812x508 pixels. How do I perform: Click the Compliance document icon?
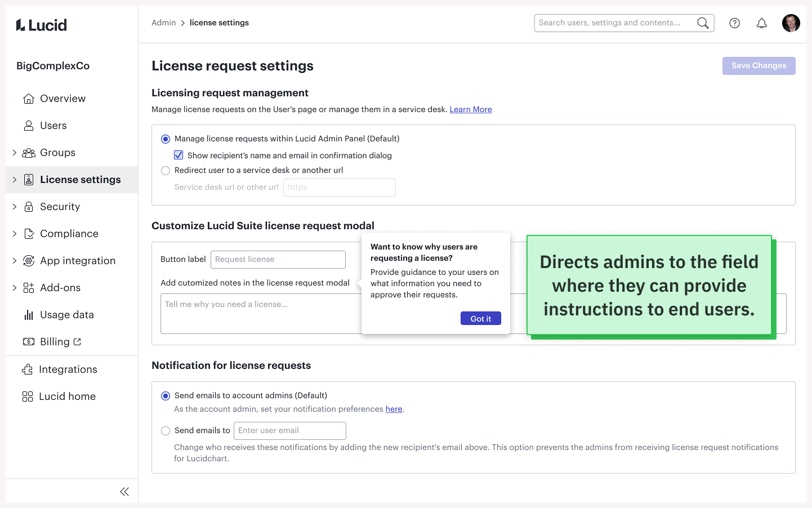pos(29,234)
